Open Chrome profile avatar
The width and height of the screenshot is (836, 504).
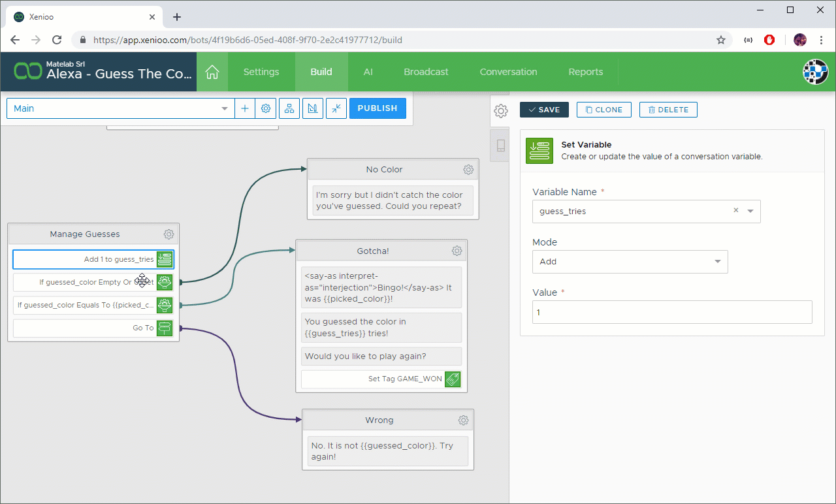(800, 40)
